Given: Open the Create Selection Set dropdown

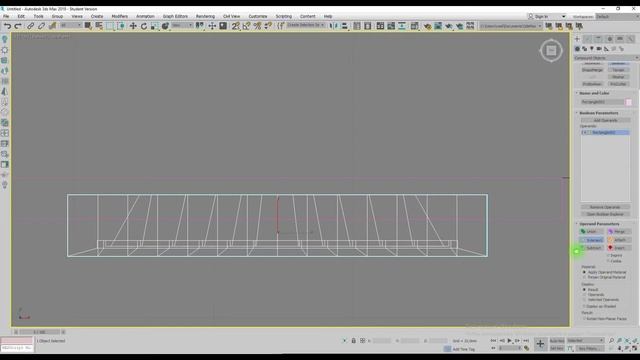Looking at the screenshot, I should (x=306, y=25).
